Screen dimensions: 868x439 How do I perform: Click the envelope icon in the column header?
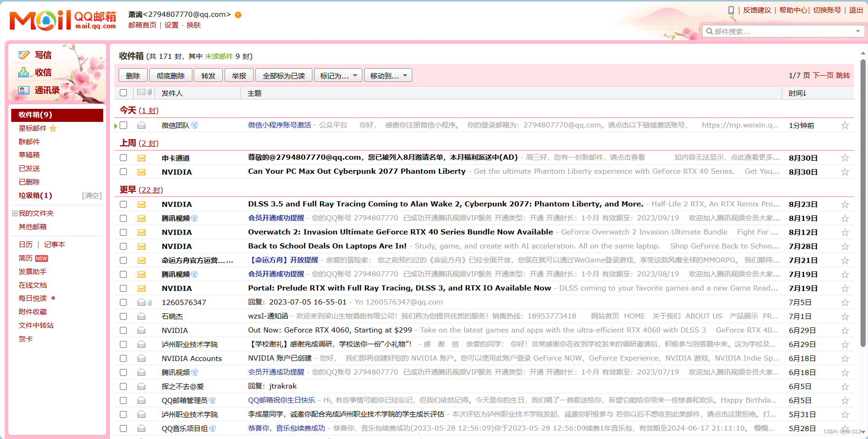[141, 92]
